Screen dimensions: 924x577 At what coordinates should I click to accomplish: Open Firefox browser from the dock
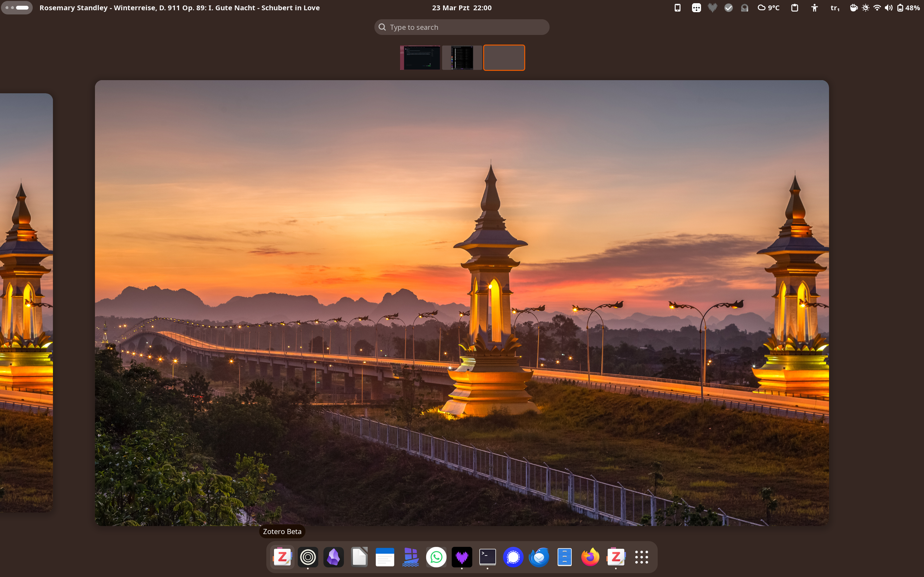[x=590, y=557]
